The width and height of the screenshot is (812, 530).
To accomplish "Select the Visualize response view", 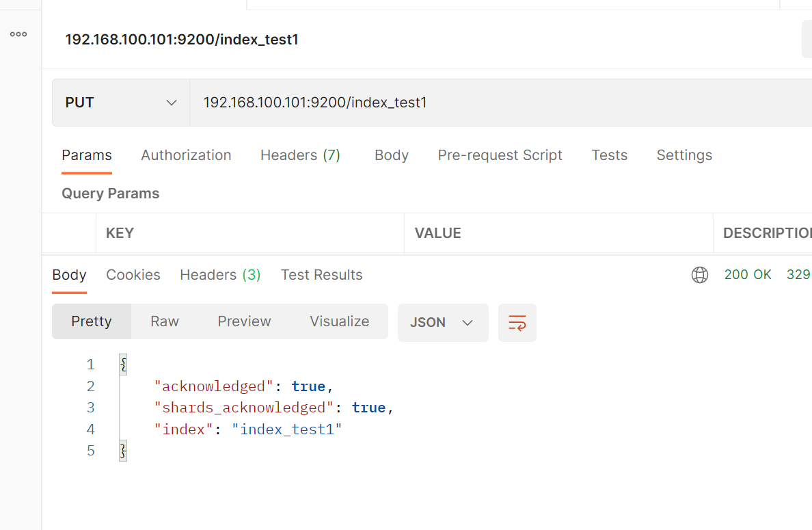I will (339, 321).
